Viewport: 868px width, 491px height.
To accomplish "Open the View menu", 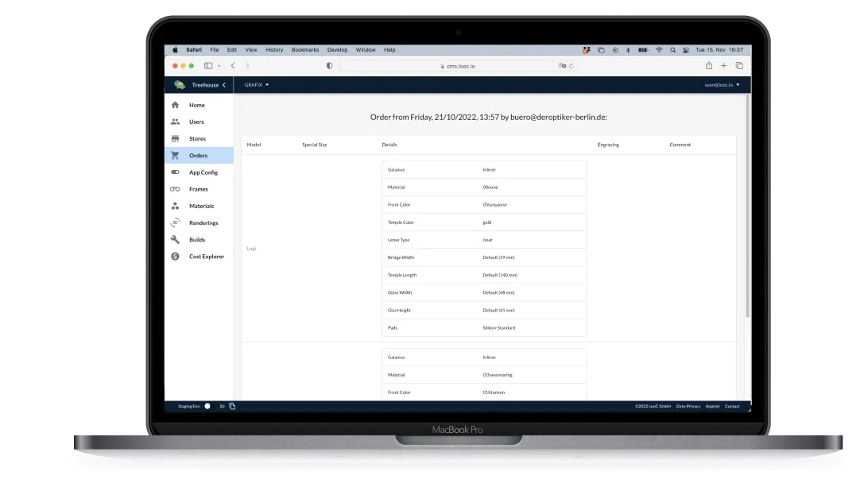I will coord(251,50).
